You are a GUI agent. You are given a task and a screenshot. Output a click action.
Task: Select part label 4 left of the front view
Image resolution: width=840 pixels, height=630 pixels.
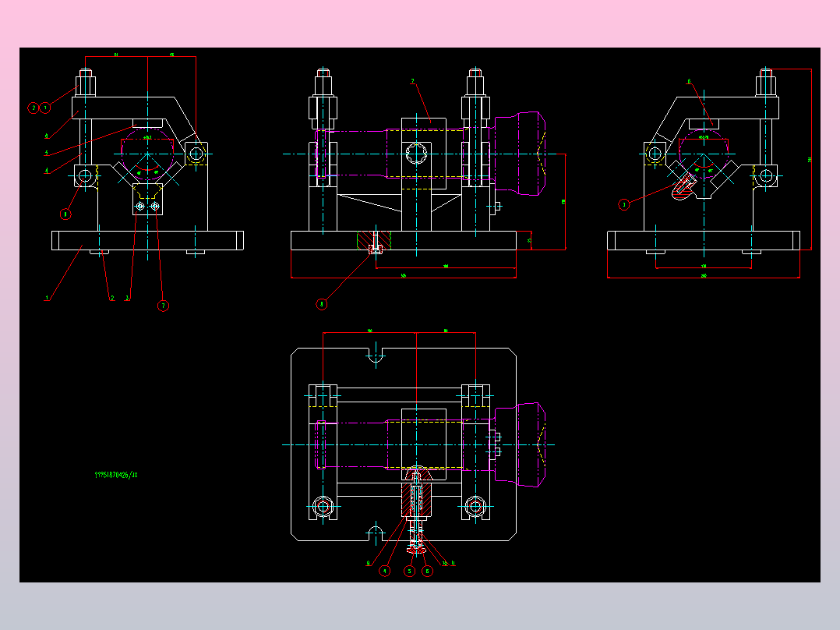pyautogui.click(x=47, y=171)
